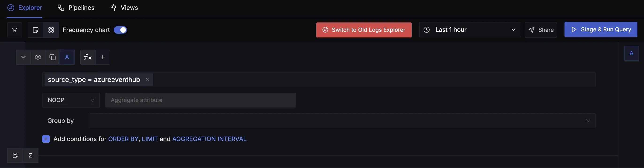Click Stage & Run Query
This screenshot has width=644, height=168.
point(601,29)
